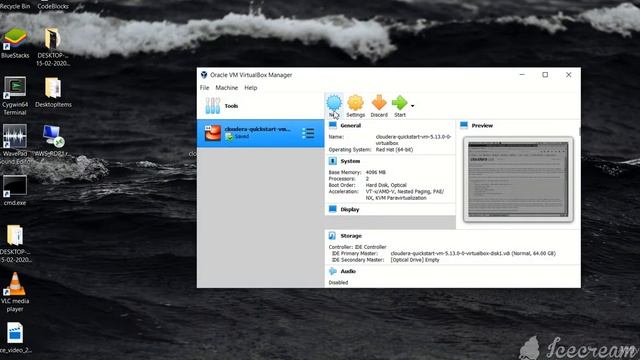Click the Preview monitor icon

464,125
